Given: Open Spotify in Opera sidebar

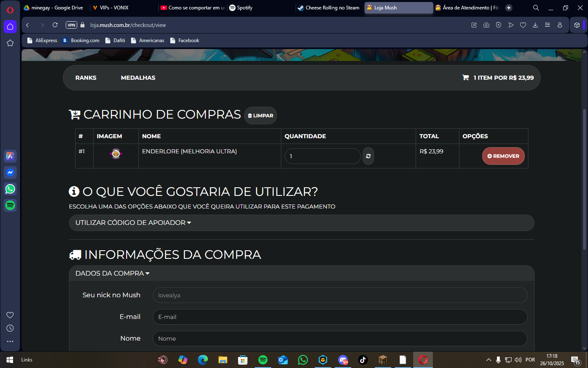Looking at the screenshot, I should tap(10, 205).
